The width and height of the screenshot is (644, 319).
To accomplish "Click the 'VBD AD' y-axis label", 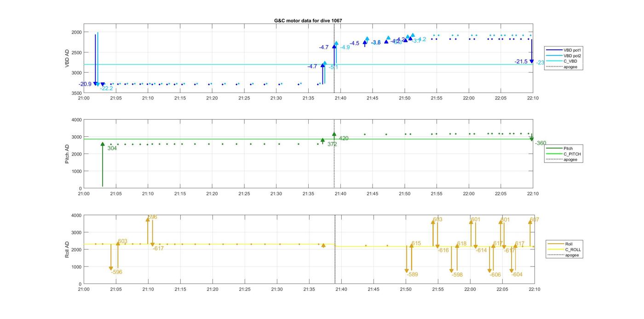I will (x=67, y=58).
